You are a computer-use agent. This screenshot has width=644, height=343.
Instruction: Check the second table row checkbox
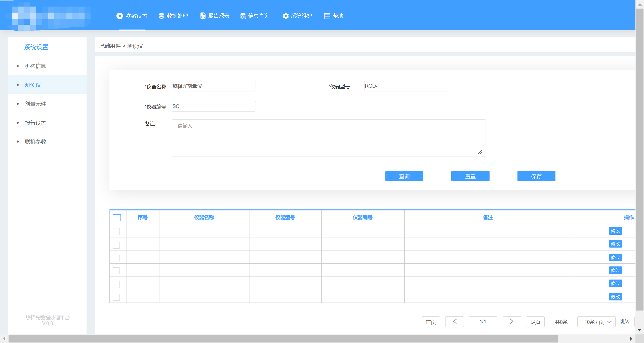[116, 245]
